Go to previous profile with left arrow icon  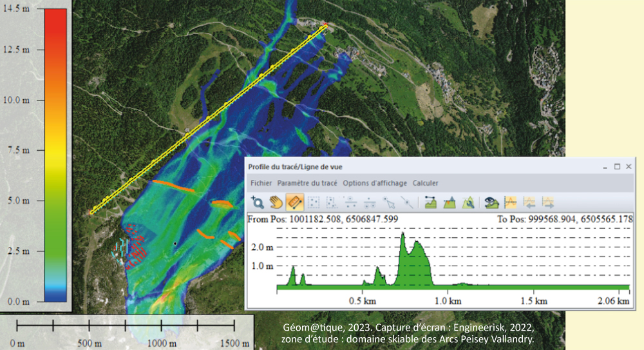pos(529,202)
